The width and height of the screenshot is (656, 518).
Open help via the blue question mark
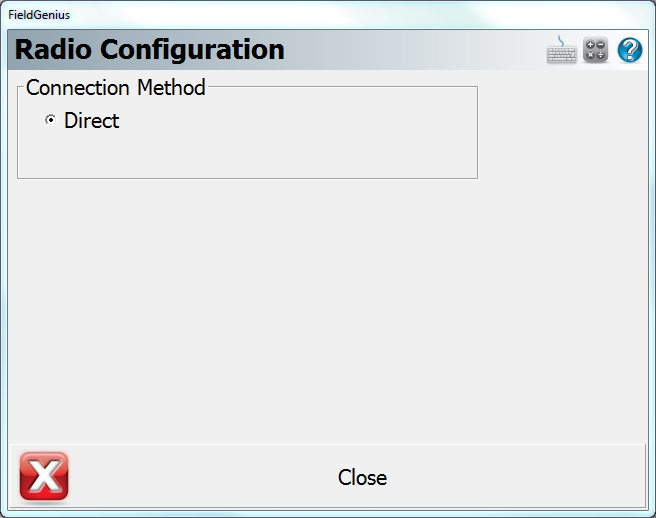pos(630,50)
